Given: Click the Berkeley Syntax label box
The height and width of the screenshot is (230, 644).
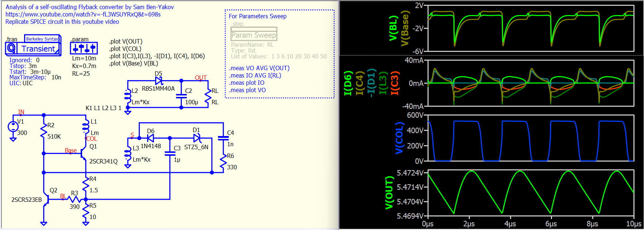Looking at the screenshot, I should [x=42, y=39].
